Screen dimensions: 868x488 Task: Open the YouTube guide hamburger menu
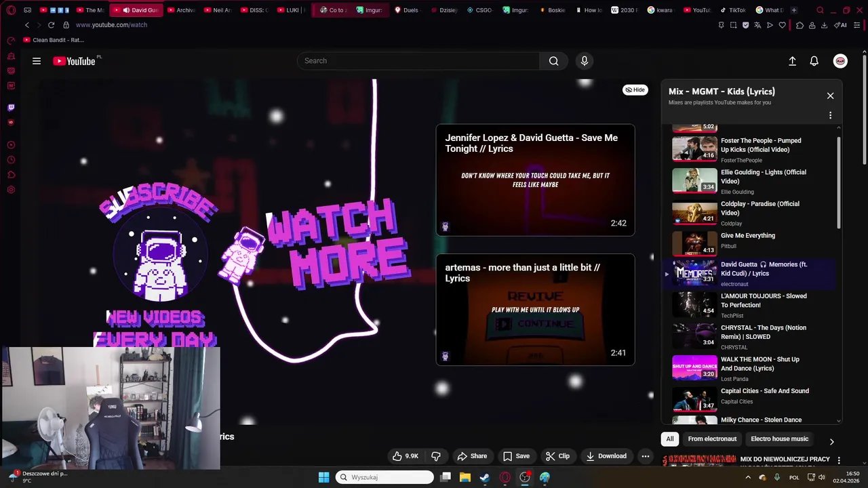coord(37,61)
